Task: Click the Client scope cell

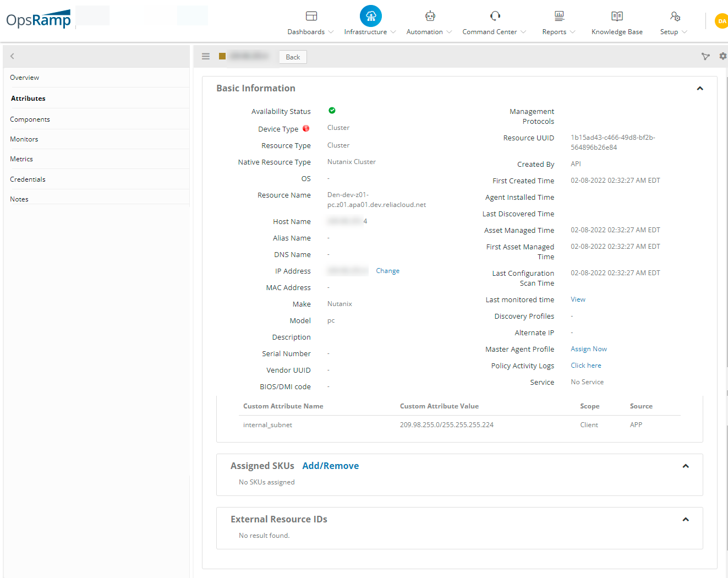Action: (x=589, y=425)
